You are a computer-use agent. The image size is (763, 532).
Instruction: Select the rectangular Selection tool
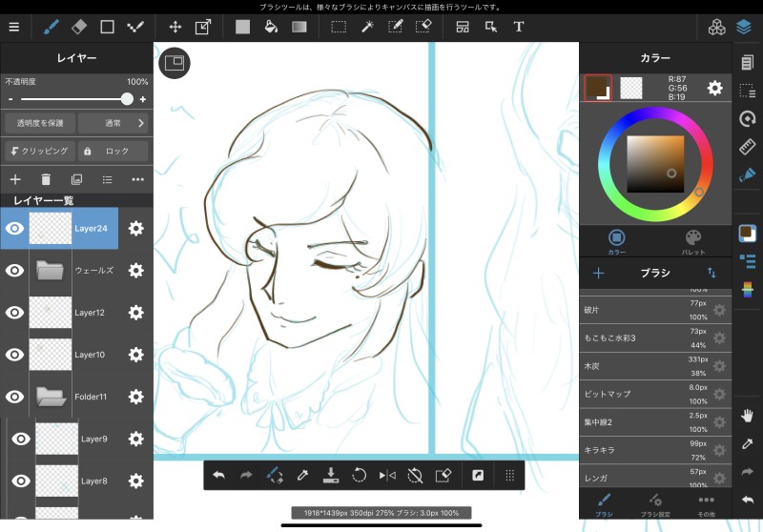point(339,27)
